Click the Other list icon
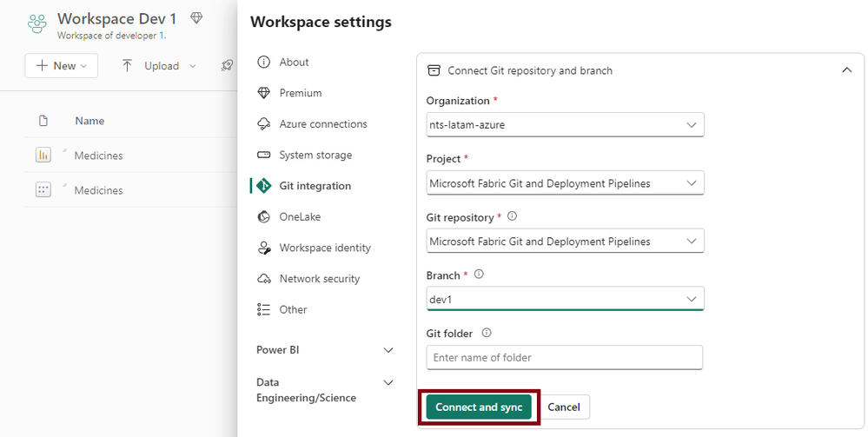Image resolution: width=868 pixels, height=437 pixels. [264, 309]
